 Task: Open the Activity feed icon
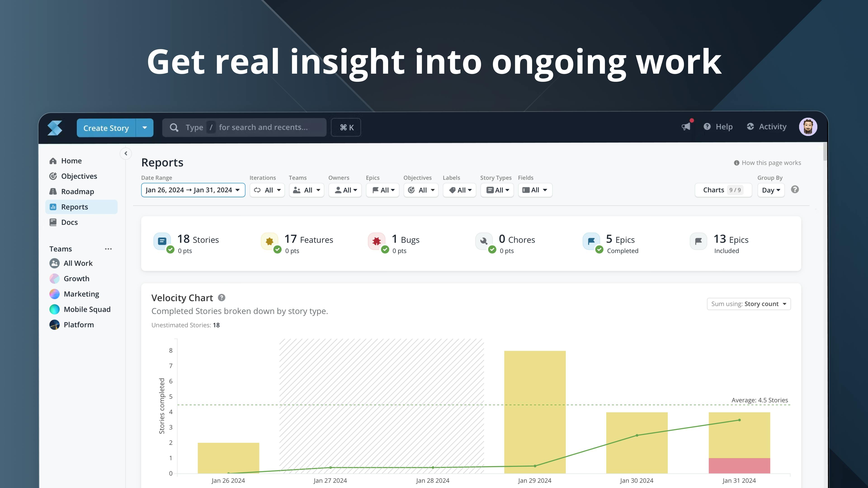click(750, 127)
